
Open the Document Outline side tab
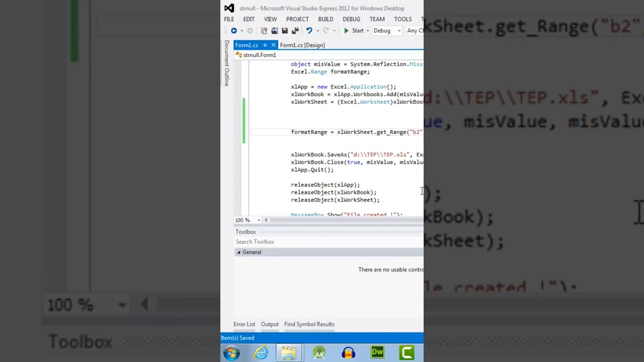coord(227,63)
